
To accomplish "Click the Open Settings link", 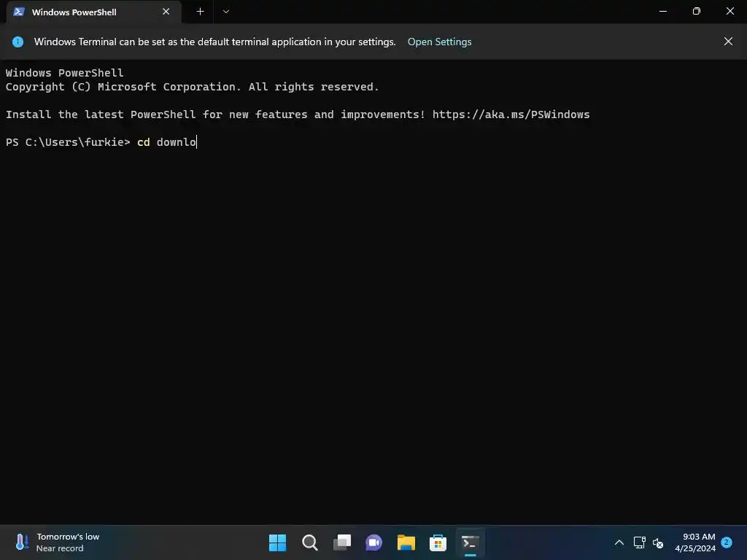I will click(x=439, y=42).
